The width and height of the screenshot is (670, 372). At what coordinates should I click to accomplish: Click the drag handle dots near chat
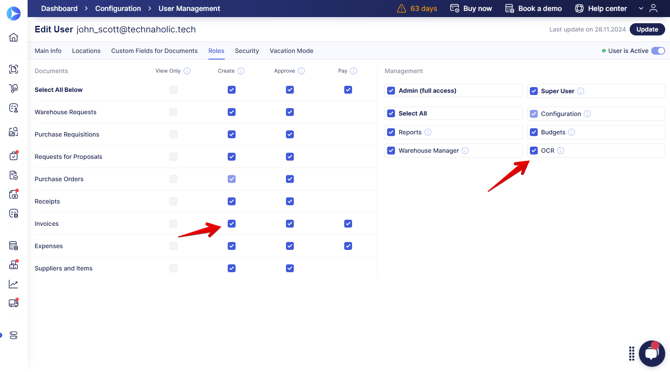click(x=632, y=354)
